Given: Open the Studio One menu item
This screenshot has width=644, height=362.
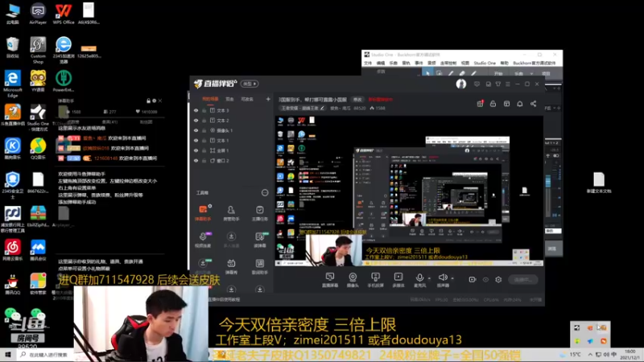Looking at the screenshot, I should tap(485, 64).
